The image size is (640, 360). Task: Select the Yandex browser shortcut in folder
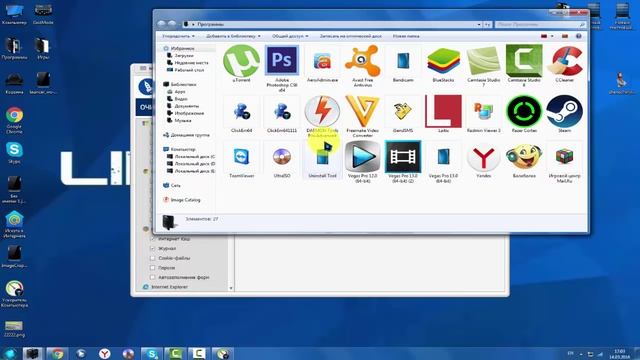point(483,158)
